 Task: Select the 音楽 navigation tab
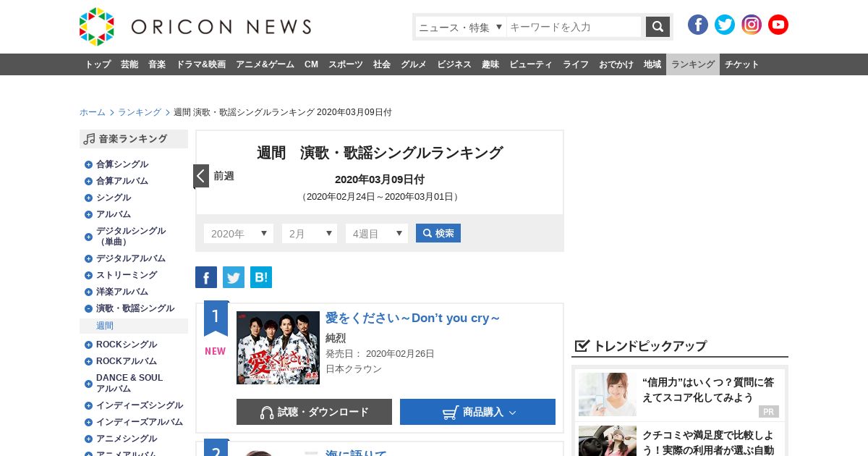[x=157, y=64]
